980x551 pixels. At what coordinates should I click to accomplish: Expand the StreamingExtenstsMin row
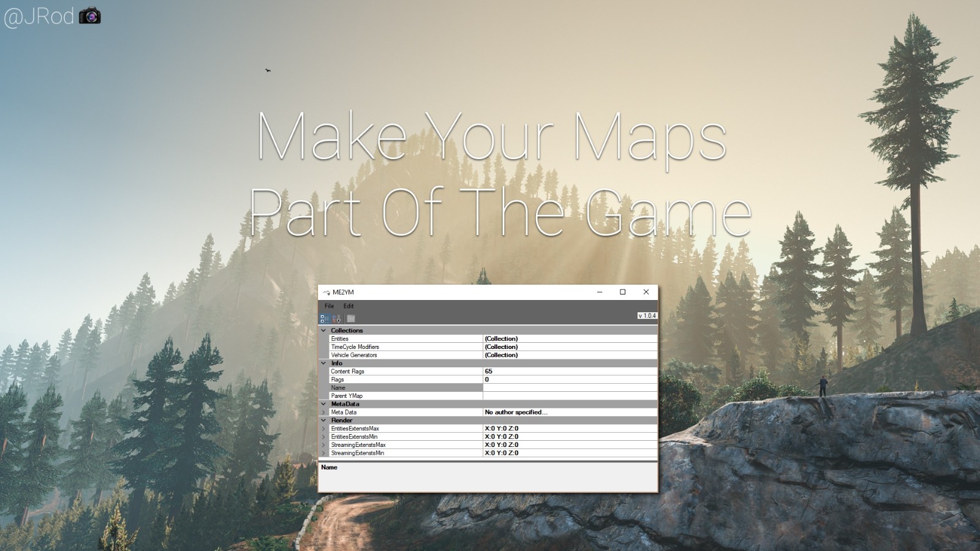click(324, 453)
